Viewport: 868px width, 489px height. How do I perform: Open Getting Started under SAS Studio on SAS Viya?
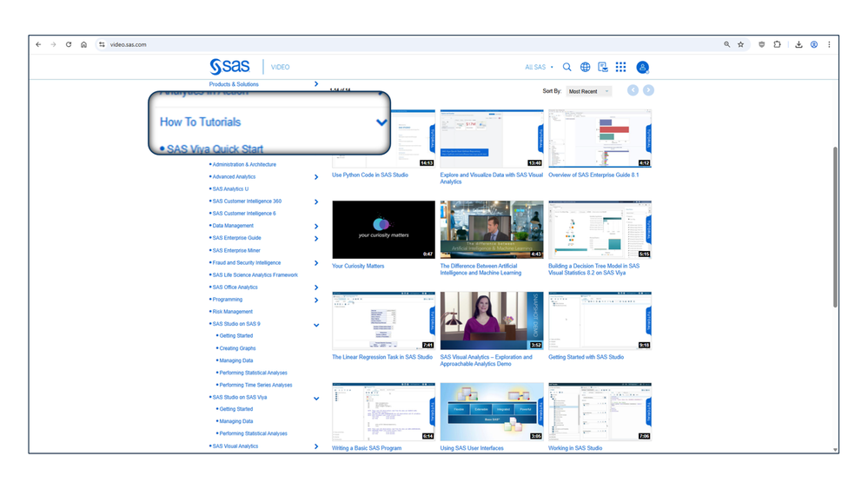pos(235,409)
